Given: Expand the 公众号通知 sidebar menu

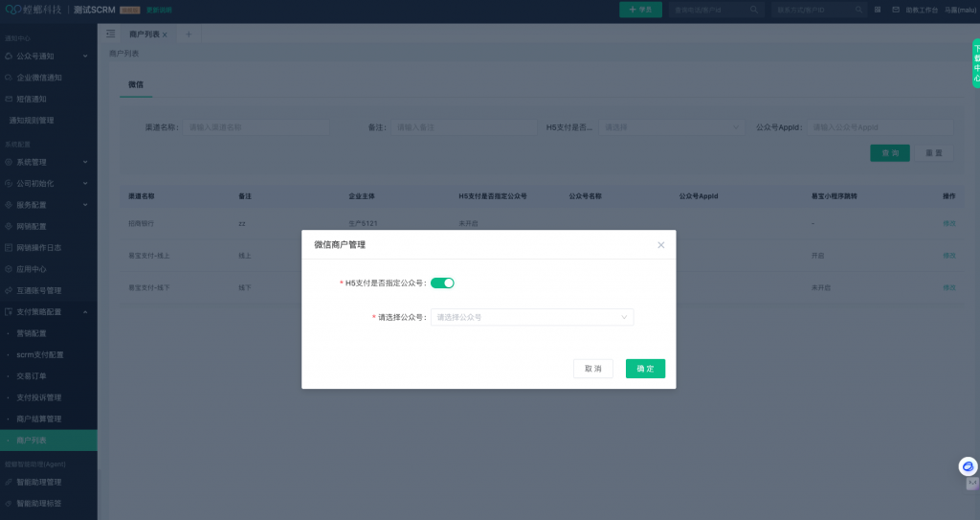Looking at the screenshot, I should coord(84,57).
